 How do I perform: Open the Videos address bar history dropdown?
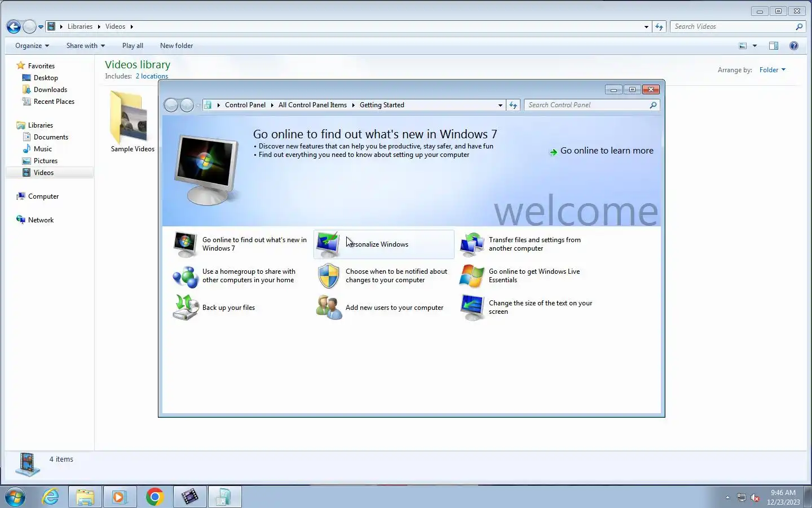point(646,27)
